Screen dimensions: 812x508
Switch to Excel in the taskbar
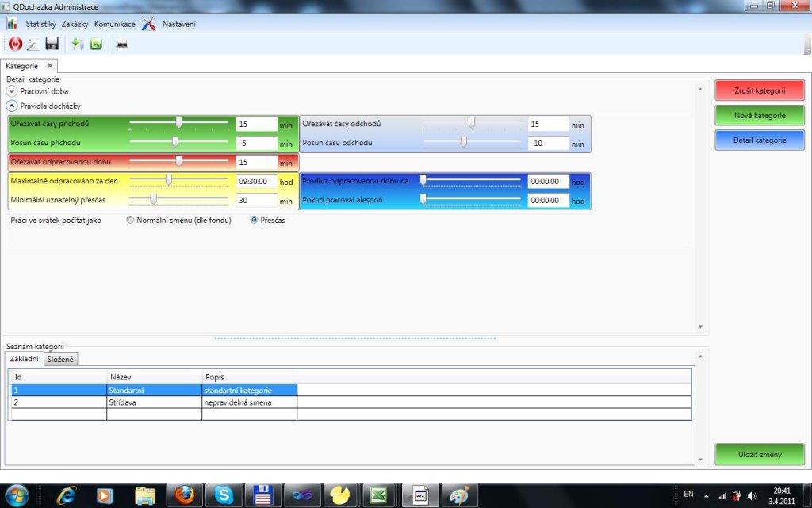tap(379, 495)
